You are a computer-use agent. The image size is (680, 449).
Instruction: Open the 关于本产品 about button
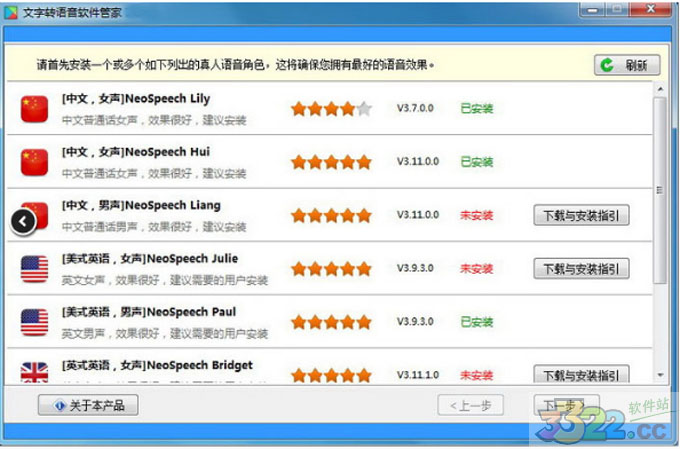pyautogui.click(x=88, y=405)
